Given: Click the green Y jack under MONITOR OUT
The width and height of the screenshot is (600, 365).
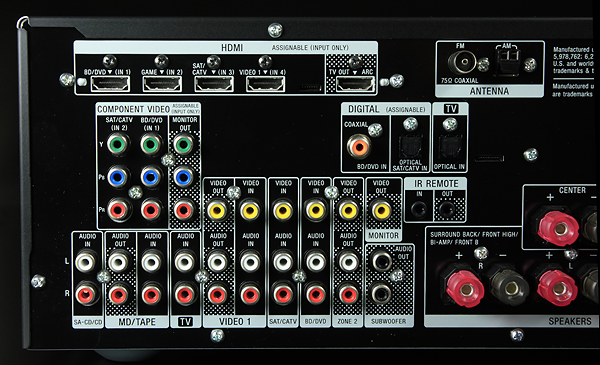Looking at the screenshot, I should (x=183, y=145).
